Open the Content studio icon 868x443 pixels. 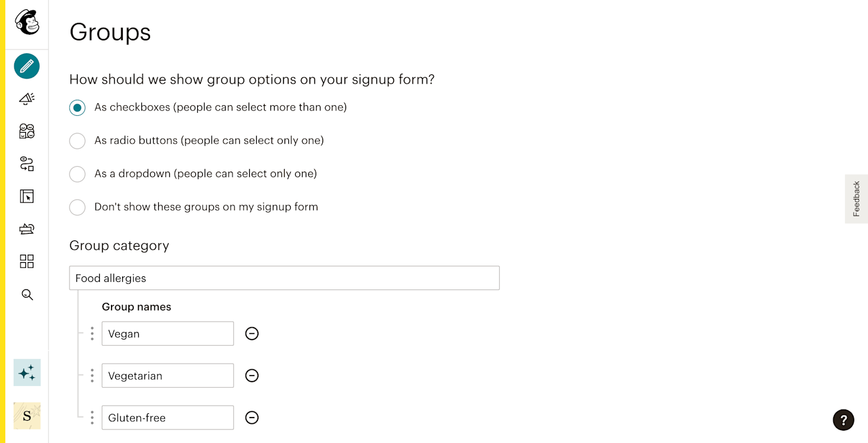click(27, 229)
